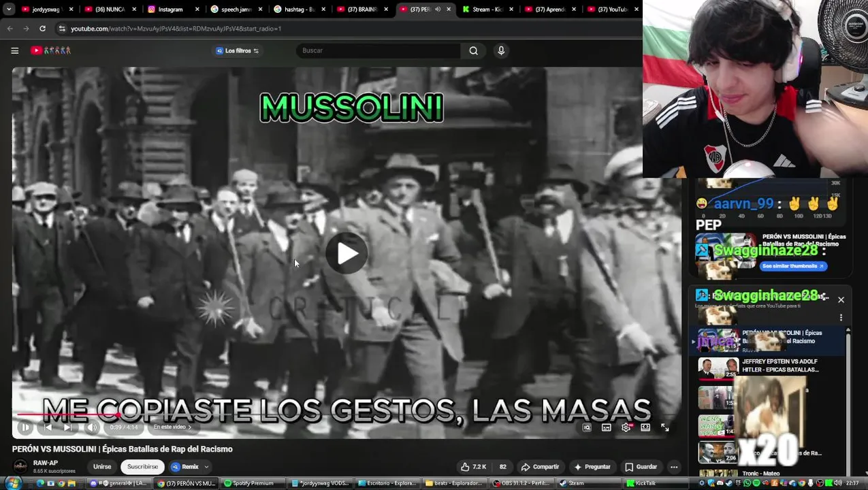This screenshot has width=868, height=490.
Task: Click the 'Suscribirse' button
Action: 142,467
